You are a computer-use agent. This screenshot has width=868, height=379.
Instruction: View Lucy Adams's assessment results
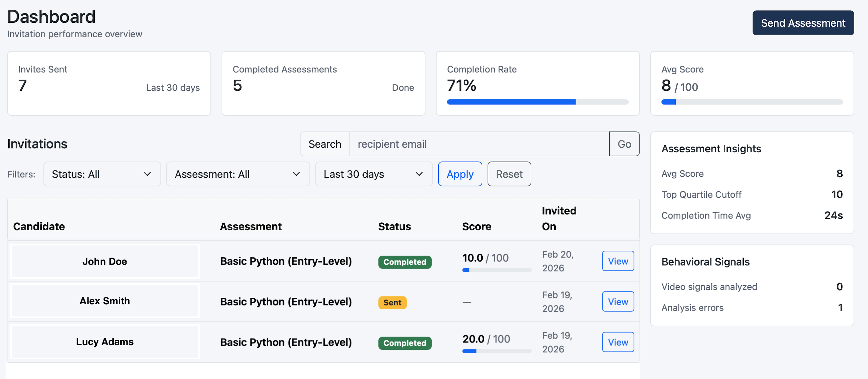click(618, 342)
